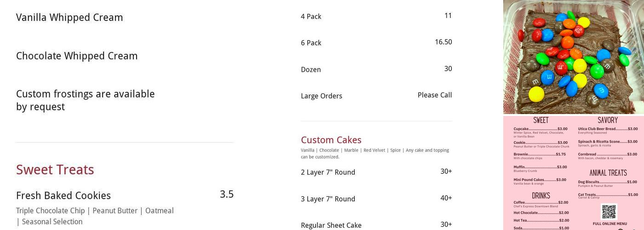Click the QR code on the pink menu

(609, 212)
